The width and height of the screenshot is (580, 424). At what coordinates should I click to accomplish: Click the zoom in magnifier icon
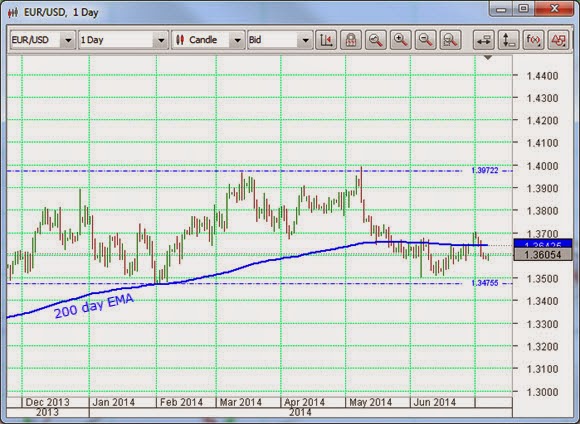(401, 40)
